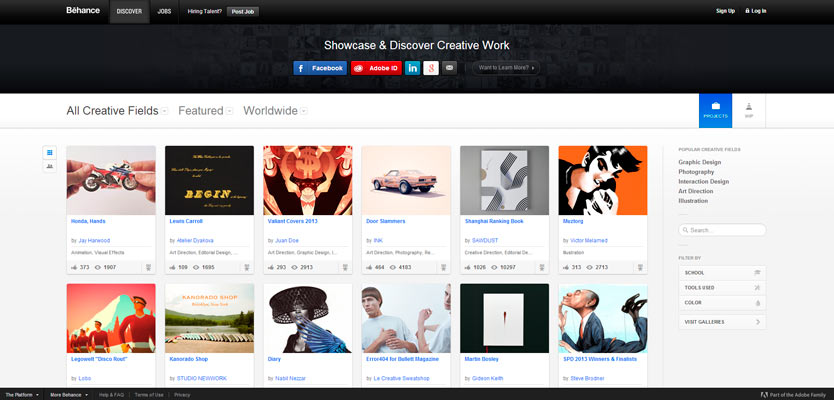This screenshot has width=834, height=400.
Task: Click views eye icon on Valiant Covers 2013 card
Action: coord(294,268)
